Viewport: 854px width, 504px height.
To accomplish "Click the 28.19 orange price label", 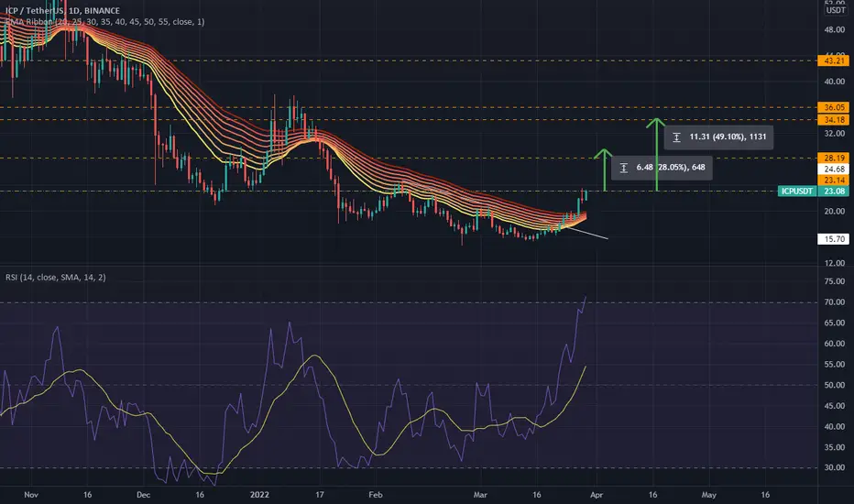I will [x=833, y=158].
